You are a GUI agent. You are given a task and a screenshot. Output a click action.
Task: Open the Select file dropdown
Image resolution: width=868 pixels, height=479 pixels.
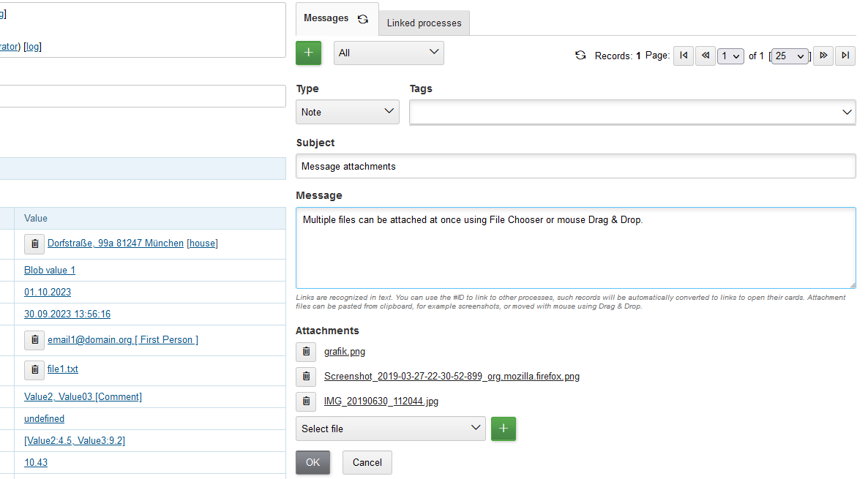coord(391,429)
